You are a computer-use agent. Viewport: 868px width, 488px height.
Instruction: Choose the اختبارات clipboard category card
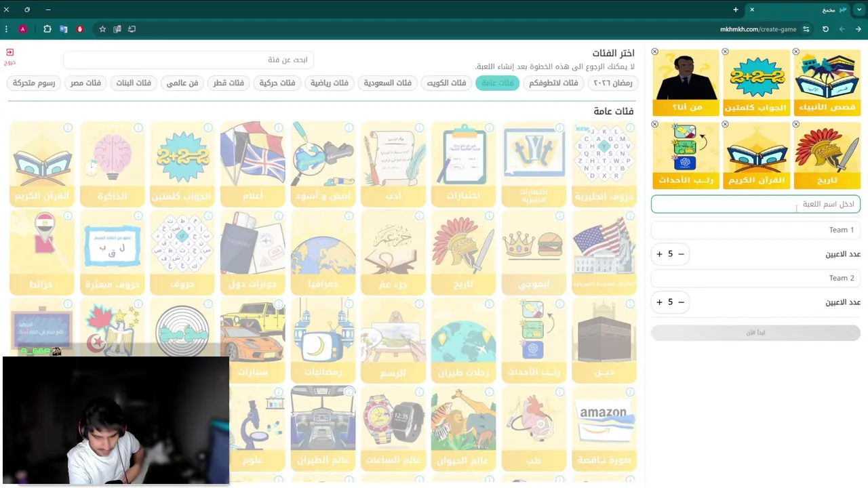(x=463, y=164)
